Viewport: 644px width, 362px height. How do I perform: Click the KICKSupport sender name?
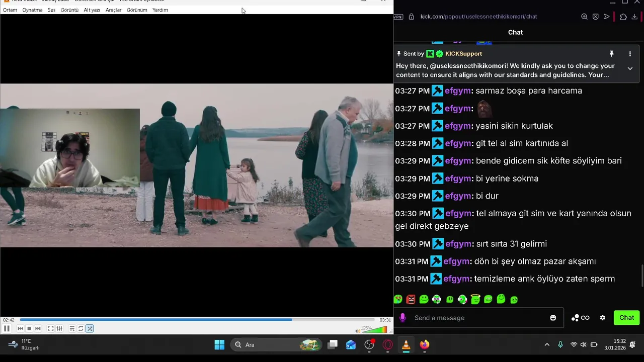click(x=463, y=54)
